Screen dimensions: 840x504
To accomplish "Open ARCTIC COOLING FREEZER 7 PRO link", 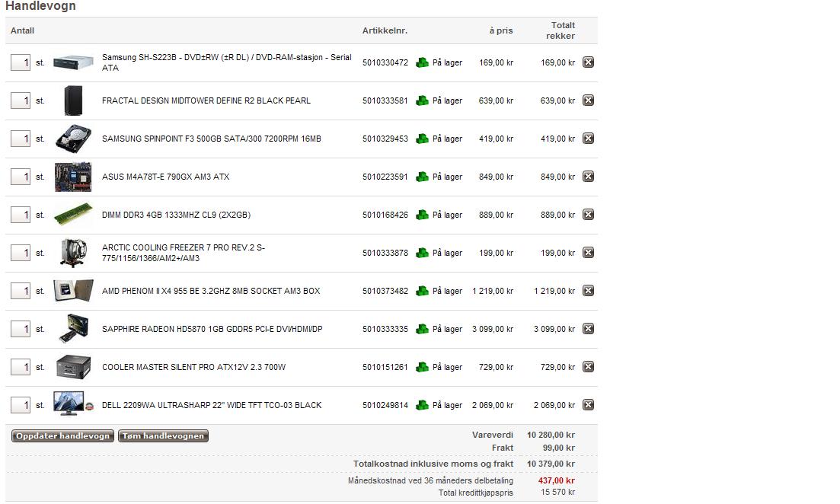I will coord(184,253).
